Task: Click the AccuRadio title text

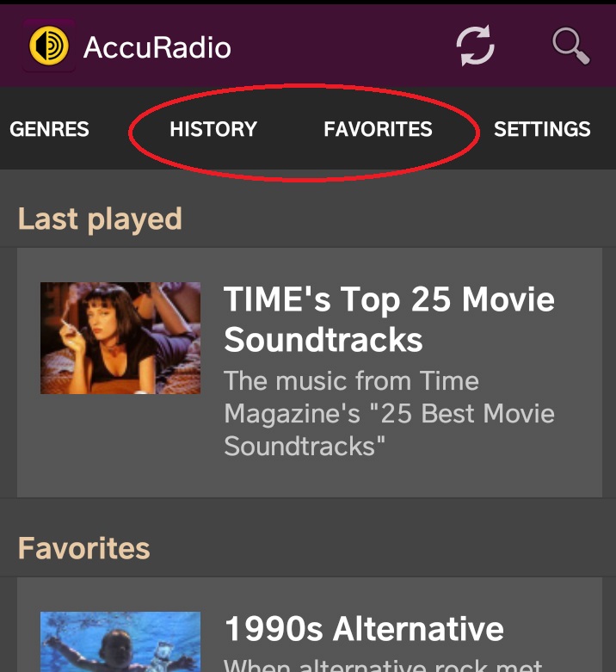Action: coord(157,46)
